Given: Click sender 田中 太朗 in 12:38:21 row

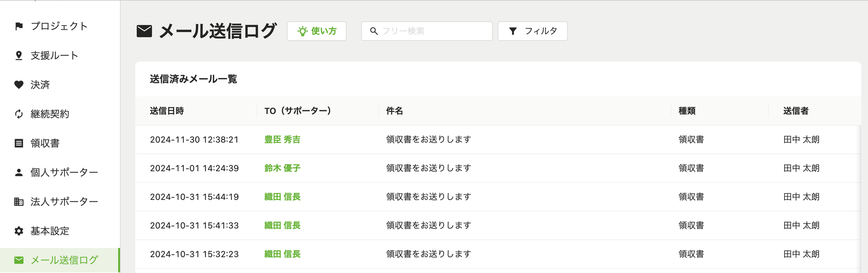Looking at the screenshot, I should pyautogui.click(x=801, y=139).
